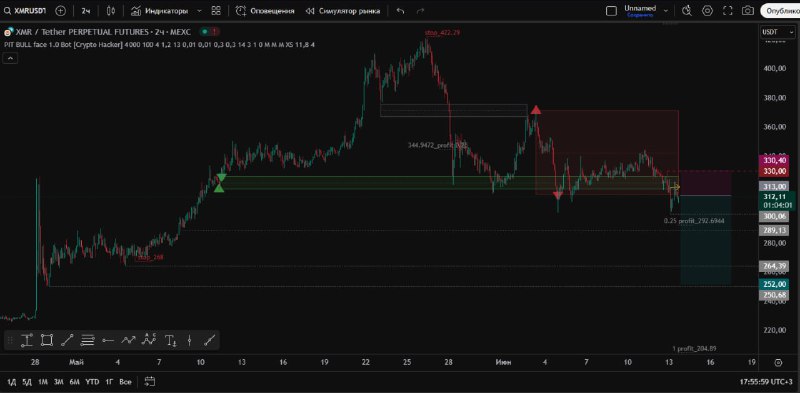Select the rightmost line tool in the drawing toolbar
Viewport: 800px width, 393px height.
[x=210, y=340]
